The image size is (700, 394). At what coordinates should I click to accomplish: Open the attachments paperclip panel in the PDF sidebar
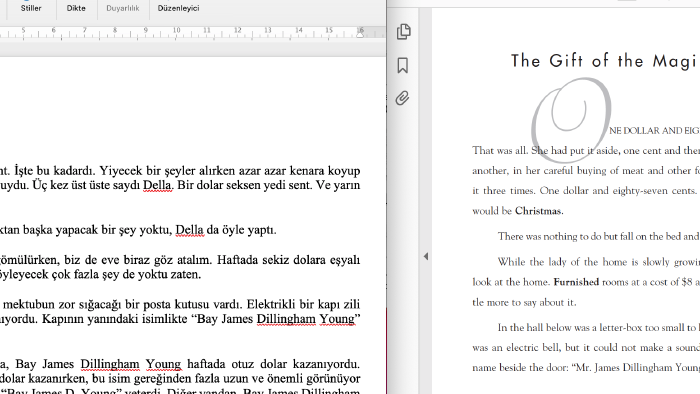[x=403, y=98]
